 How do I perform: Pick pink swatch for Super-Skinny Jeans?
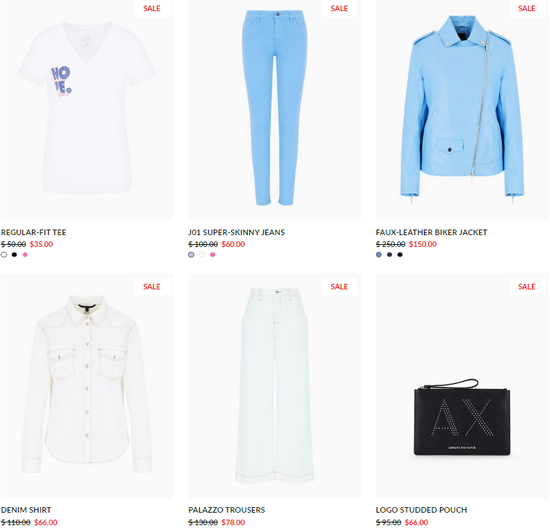[x=213, y=255]
